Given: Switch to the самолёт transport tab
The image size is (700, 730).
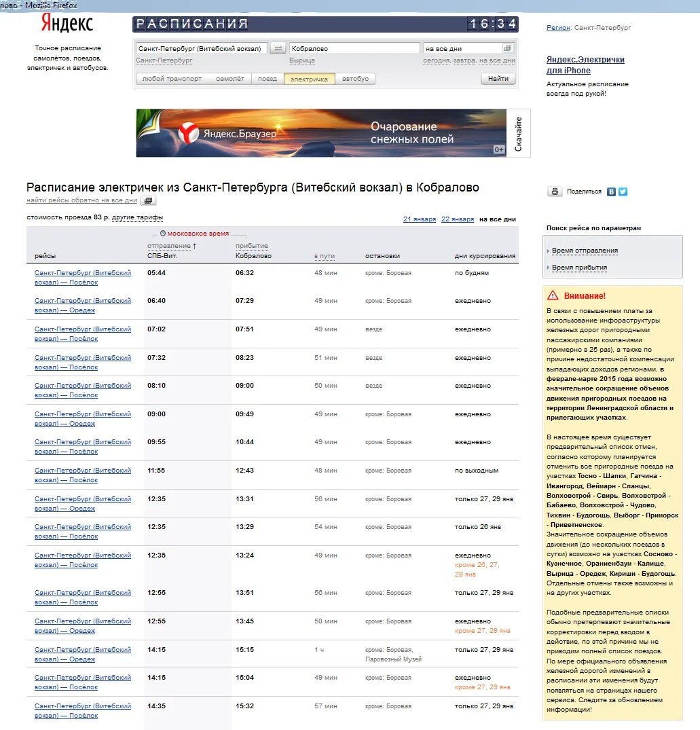Looking at the screenshot, I should click(x=230, y=79).
